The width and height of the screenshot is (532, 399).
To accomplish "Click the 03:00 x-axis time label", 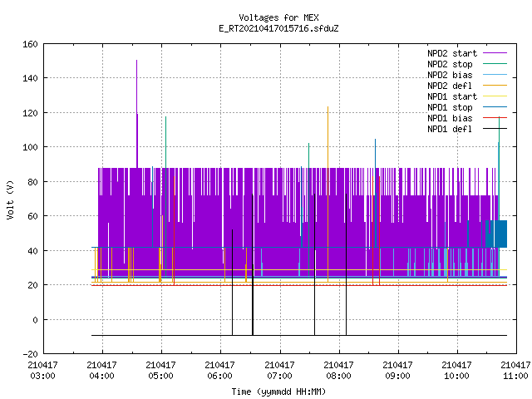I will pyautogui.click(x=42, y=376).
